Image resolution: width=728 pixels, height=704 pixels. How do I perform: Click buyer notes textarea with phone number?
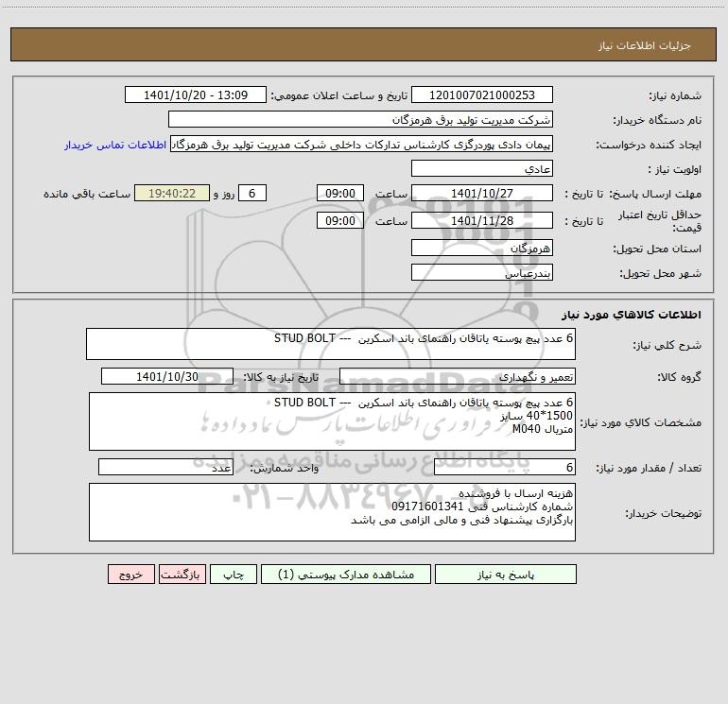pyautogui.click(x=332, y=512)
